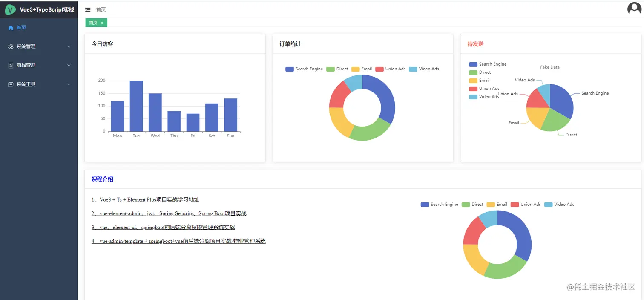
Task: Click the chat icon for 系统工具
Action: point(11,84)
